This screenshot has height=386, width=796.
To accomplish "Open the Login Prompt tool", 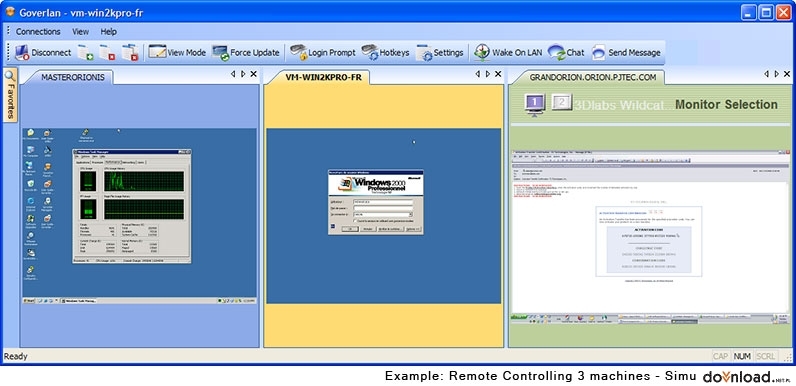I will tap(322, 52).
